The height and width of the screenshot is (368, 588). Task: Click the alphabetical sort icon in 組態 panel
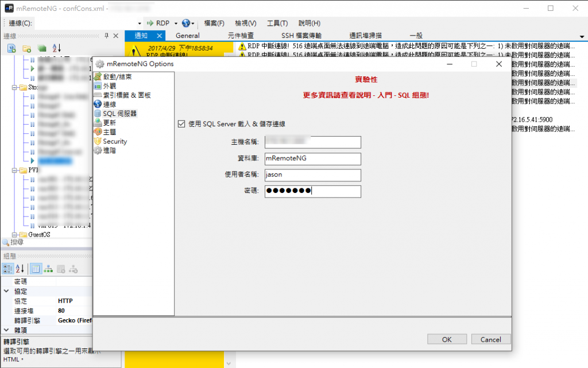20,269
